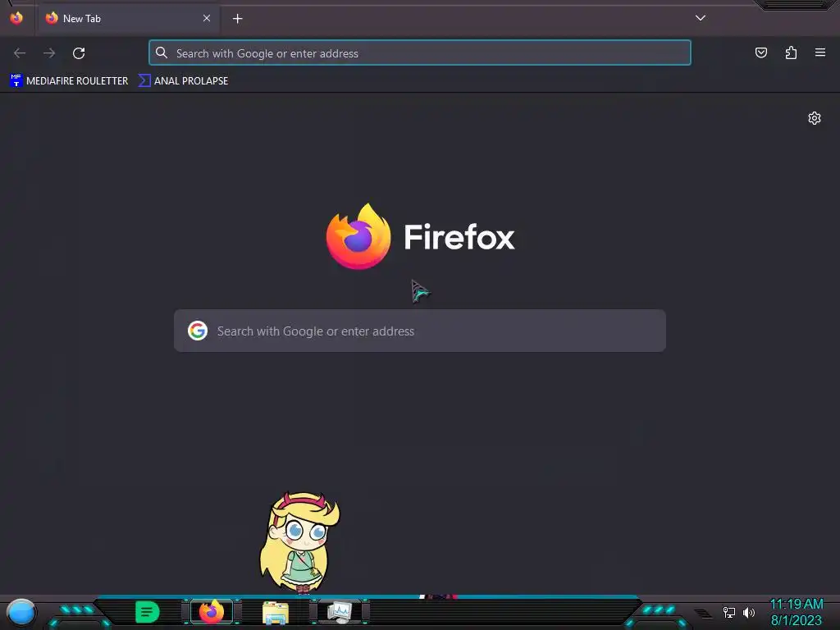Select Firefox in the taskbar
Image resolution: width=840 pixels, height=630 pixels.
tap(212, 611)
